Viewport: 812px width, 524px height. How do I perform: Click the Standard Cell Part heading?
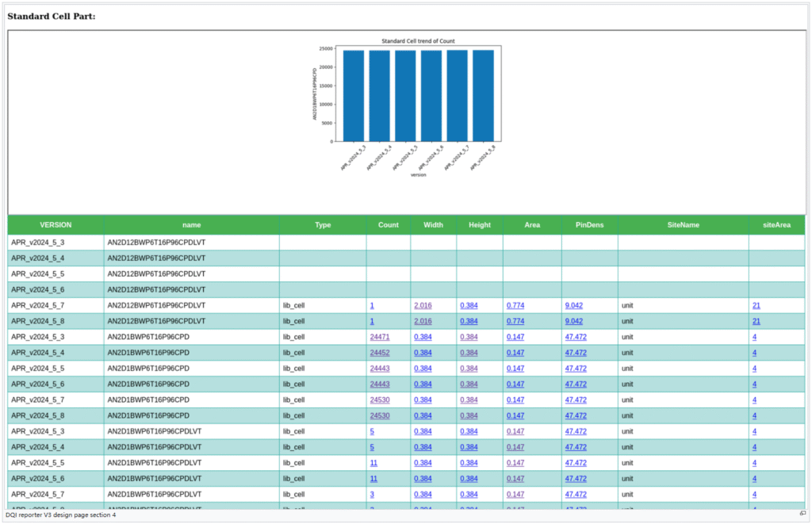click(51, 16)
